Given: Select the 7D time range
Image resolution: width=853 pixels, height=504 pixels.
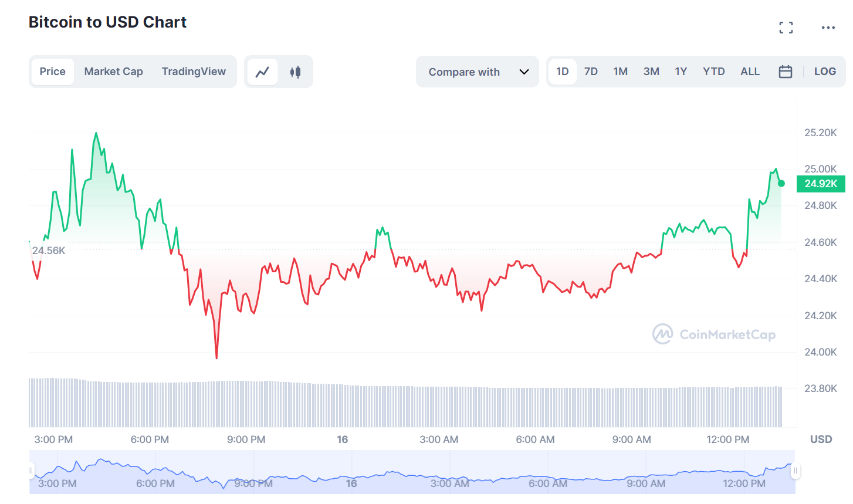Looking at the screenshot, I should tap(591, 72).
